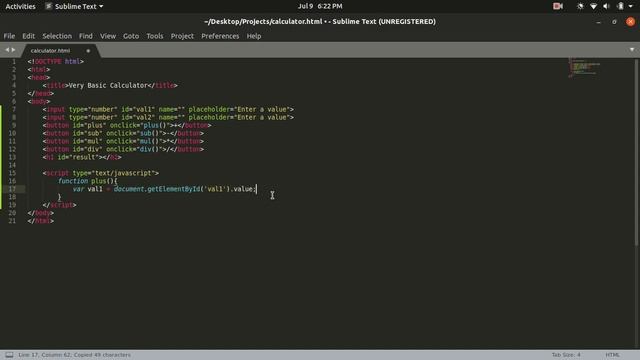640x360 pixels.
Task: Open the clock showing Jul 9 6:22 PM
Action: (x=320, y=6)
